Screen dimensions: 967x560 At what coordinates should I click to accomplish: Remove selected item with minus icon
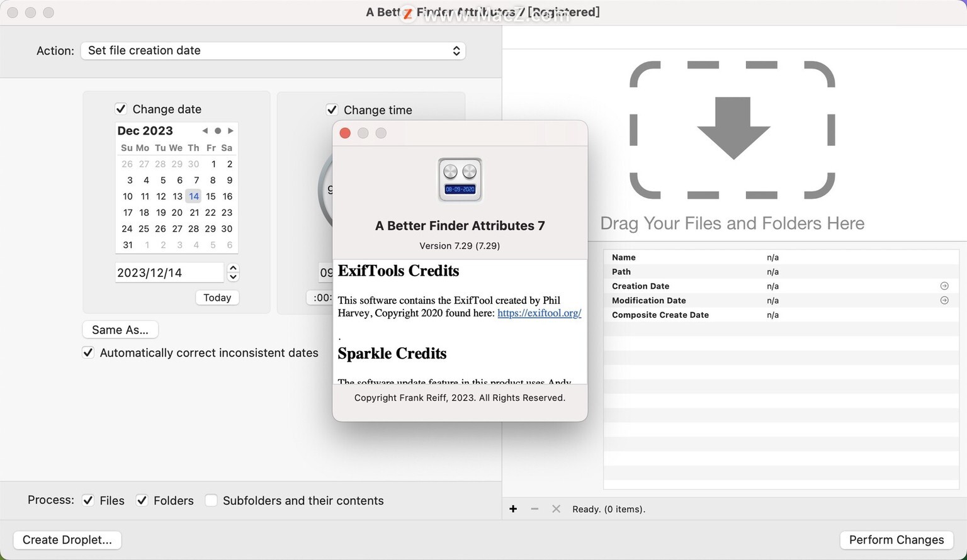pos(534,509)
